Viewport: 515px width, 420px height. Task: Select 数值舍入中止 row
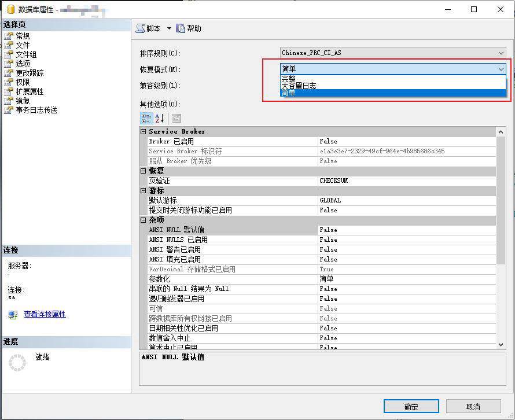pyautogui.click(x=322, y=338)
